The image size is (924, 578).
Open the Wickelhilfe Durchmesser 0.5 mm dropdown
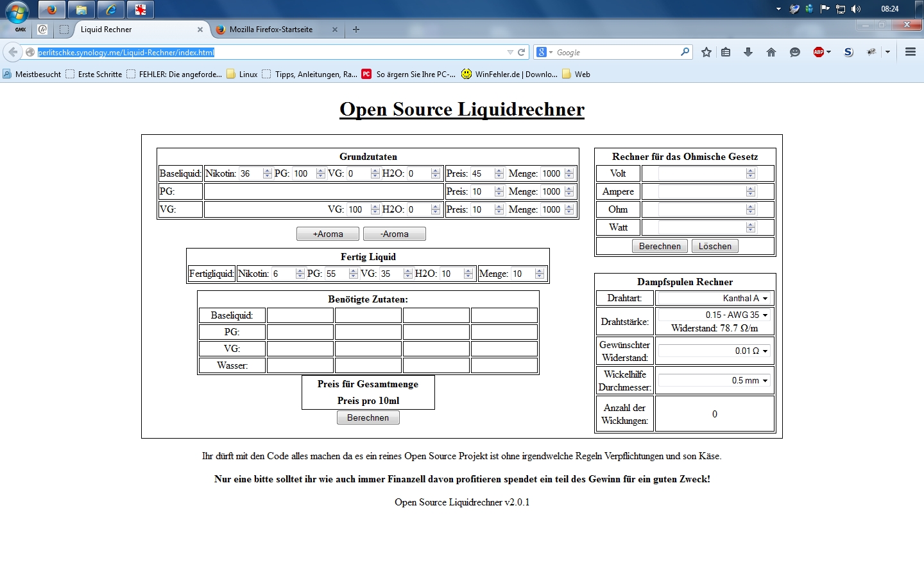(x=714, y=380)
